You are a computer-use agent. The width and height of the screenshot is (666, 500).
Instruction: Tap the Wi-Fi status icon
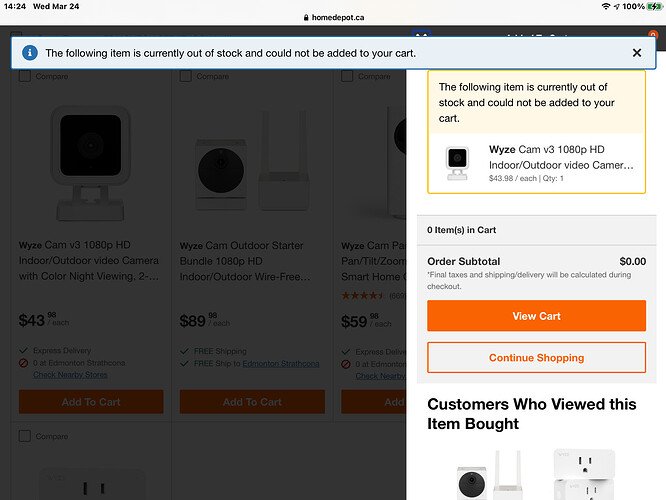point(606,6)
